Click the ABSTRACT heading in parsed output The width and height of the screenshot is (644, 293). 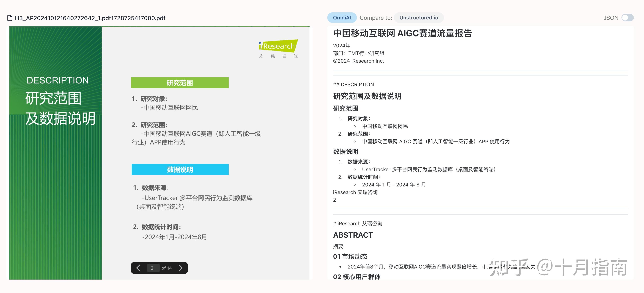tap(353, 235)
